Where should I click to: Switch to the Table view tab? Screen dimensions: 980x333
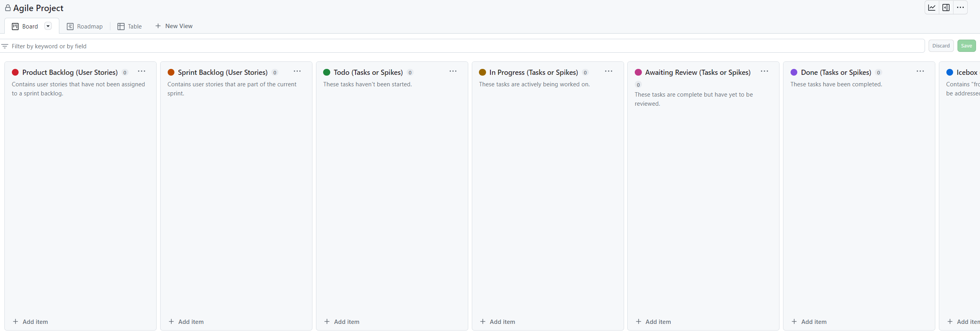pyautogui.click(x=130, y=27)
